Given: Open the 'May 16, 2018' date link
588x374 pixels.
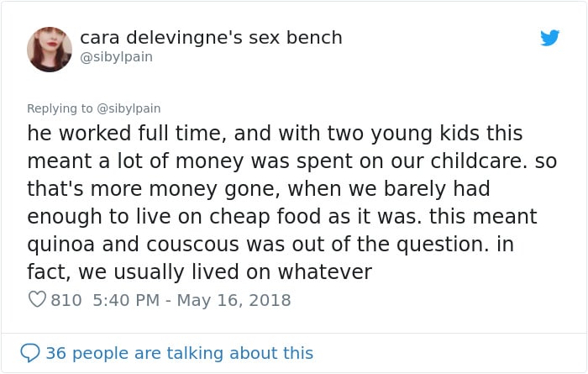Looking at the screenshot, I should point(234,300).
